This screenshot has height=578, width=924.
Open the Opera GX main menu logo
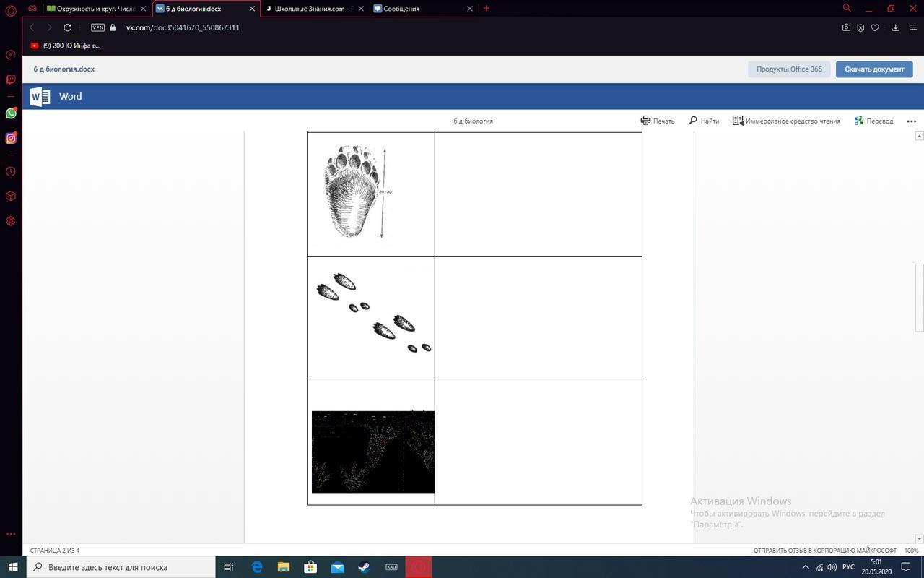click(x=11, y=9)
